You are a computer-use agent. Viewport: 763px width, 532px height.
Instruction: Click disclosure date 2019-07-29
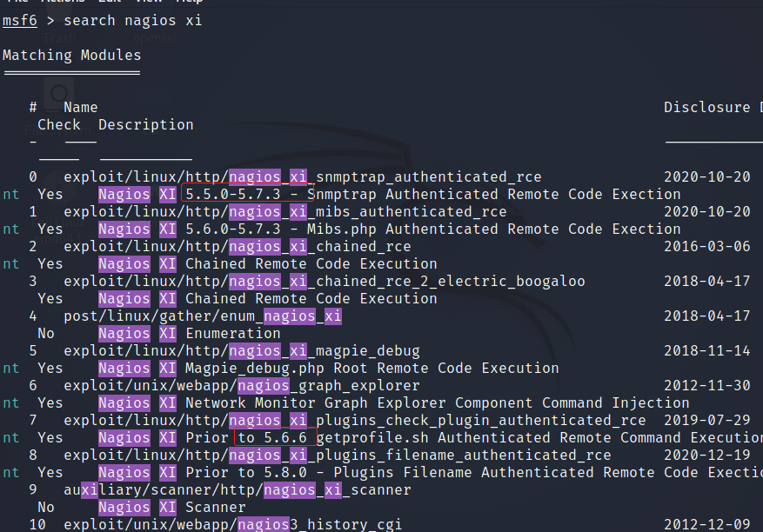(707, 420)
